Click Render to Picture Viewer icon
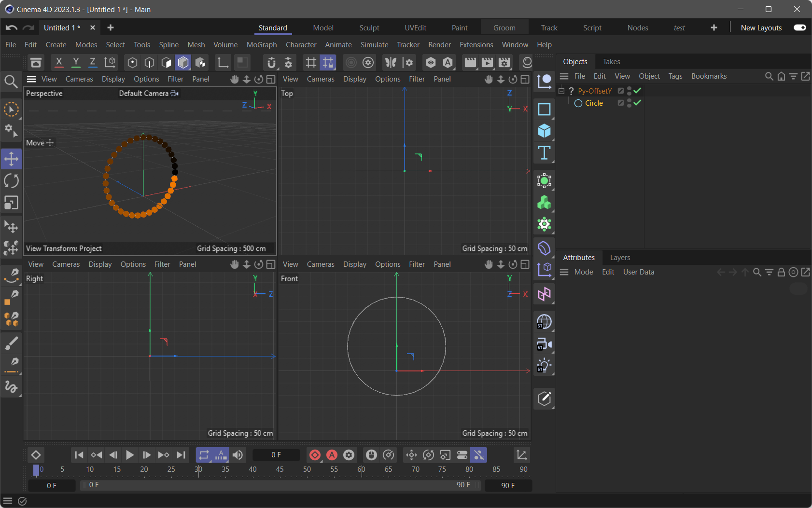The image size is (812, 508). click(x=487, y=62)
